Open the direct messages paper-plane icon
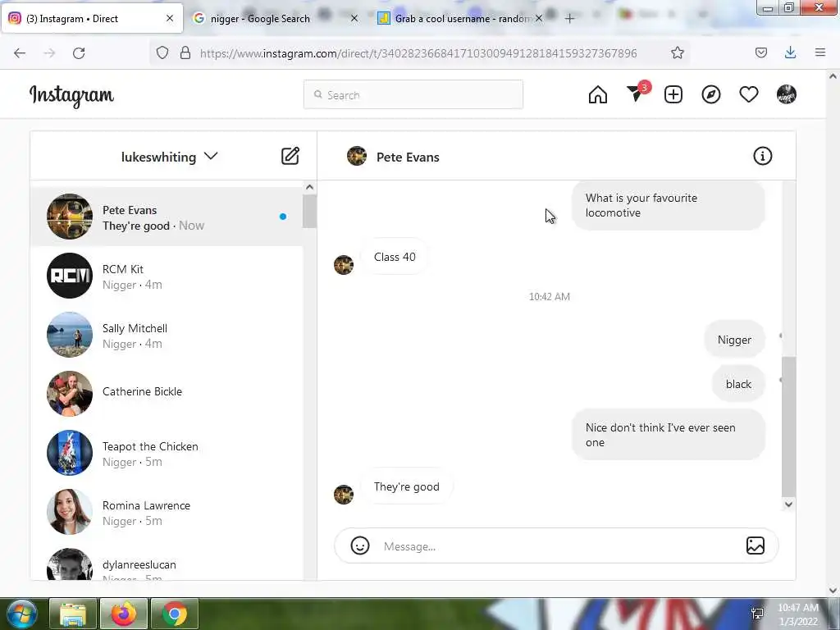Viewport: 840px width, 630px height. tap(637, 94)
